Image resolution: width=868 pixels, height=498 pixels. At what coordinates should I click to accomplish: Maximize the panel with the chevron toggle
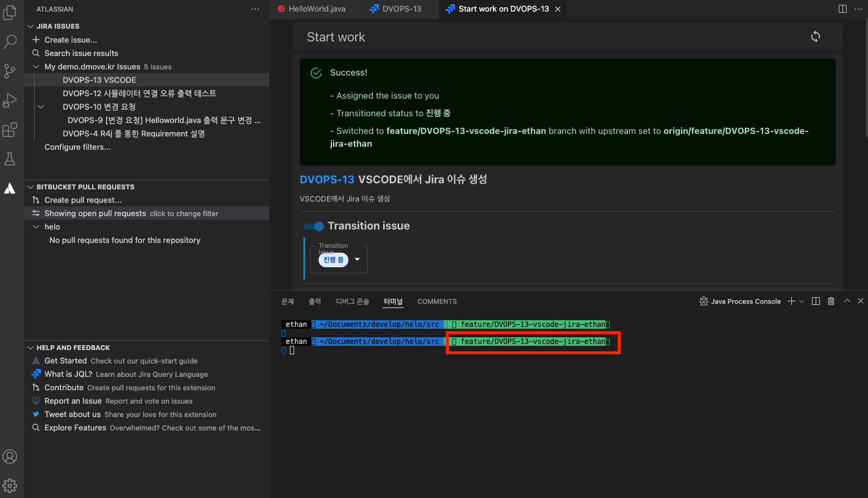(847, 300)
